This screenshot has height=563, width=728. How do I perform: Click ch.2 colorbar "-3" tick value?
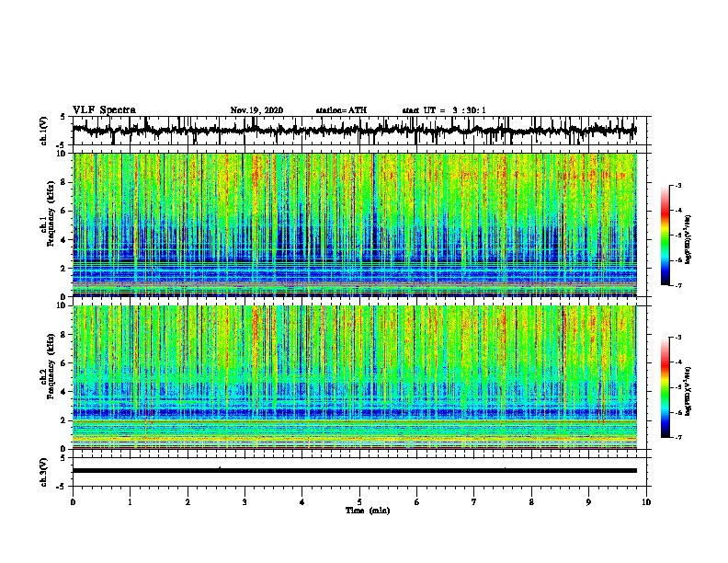[678, 338]
